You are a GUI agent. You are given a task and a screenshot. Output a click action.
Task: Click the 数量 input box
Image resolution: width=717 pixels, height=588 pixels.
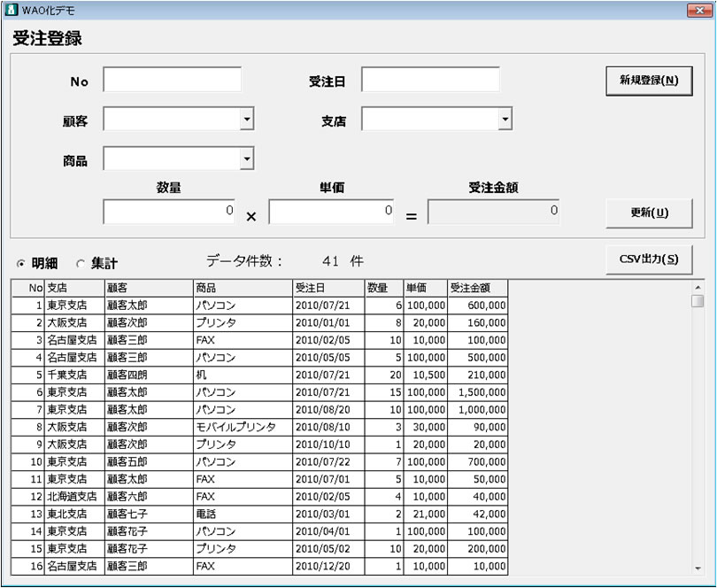pyautogui.click(x=169, y=212)
